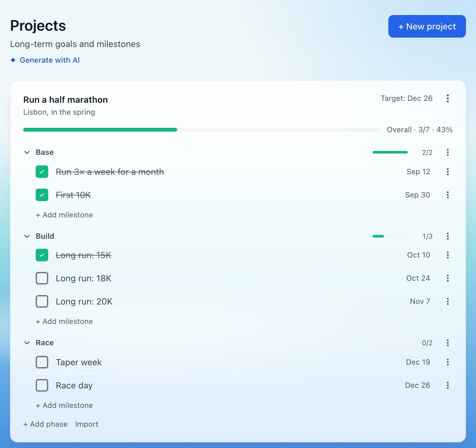Click the Import link
476x448 pixels.
click(87, 424)
